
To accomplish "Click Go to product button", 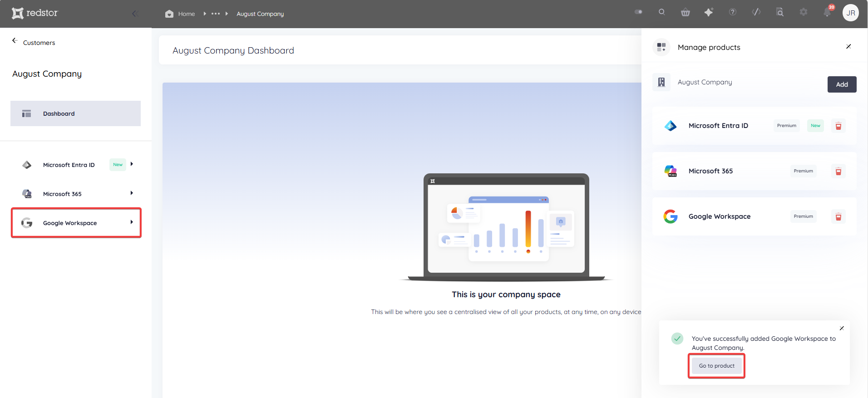I will 717,366.
